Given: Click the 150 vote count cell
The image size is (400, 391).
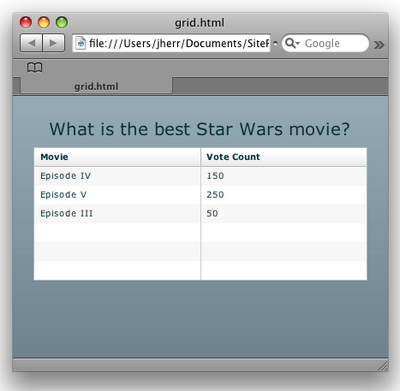Looking at the screenshot, I should pyautogui.click(x=284, y=176).
